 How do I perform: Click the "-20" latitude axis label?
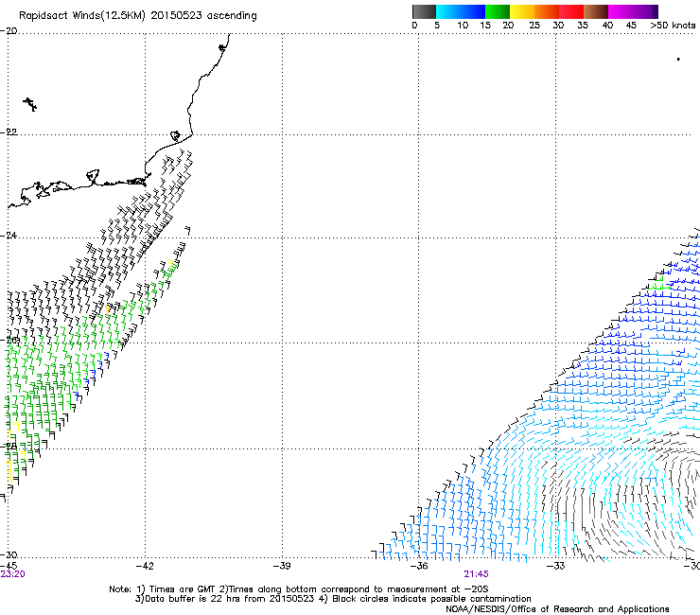9,31
